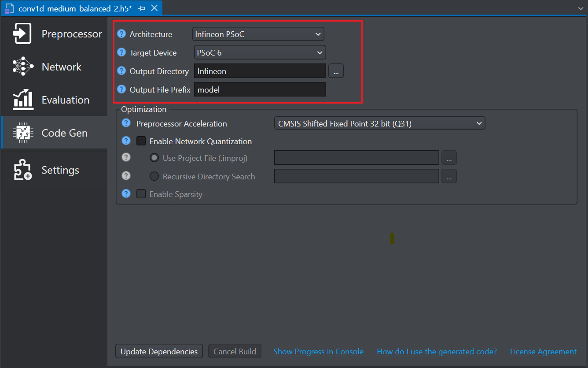
Task: Show help for Enable Sparsity
Action: pyautogui.click(x=126, y=193)
